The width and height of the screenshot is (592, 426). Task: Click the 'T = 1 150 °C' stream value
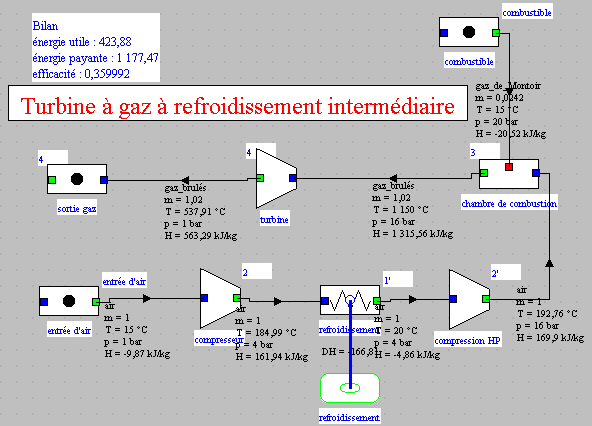tap(401, 210)
